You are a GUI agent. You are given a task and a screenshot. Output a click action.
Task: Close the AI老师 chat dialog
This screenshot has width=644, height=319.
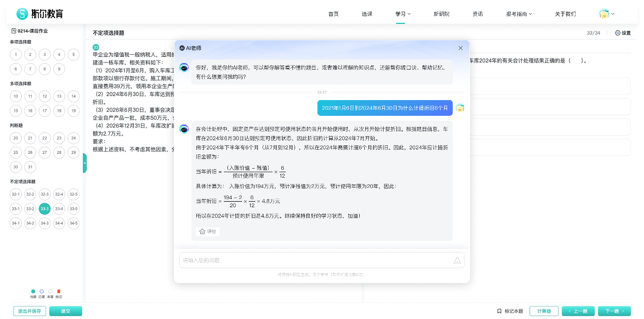coord(460,48)
